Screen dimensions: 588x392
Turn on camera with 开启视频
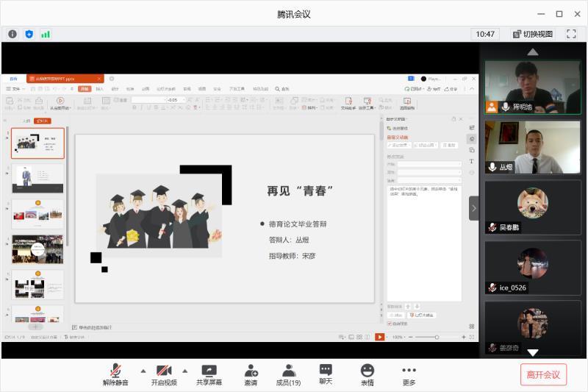[164, 371]
